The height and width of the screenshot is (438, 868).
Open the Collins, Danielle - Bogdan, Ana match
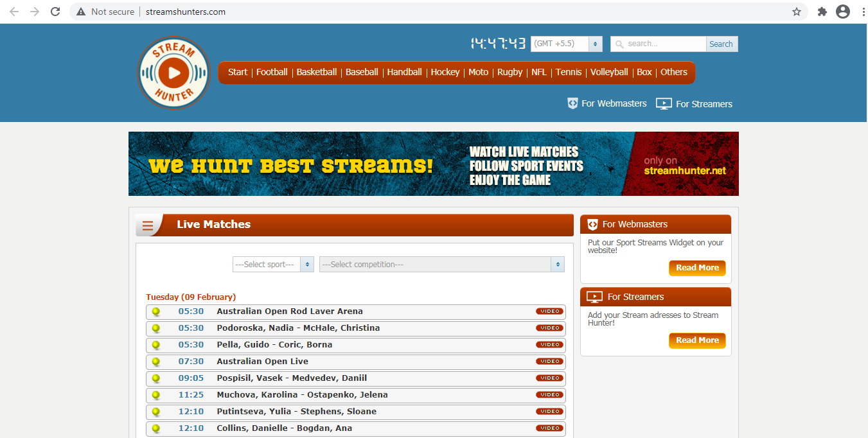tap(356, 428)
